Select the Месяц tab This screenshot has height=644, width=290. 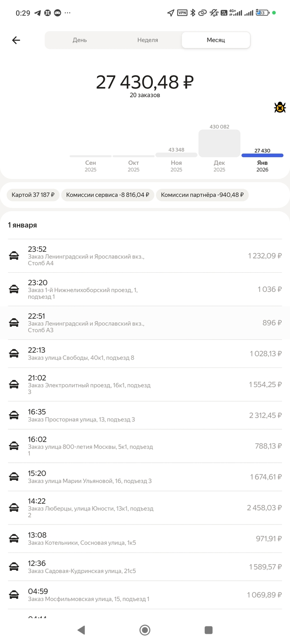pos(216,40)
